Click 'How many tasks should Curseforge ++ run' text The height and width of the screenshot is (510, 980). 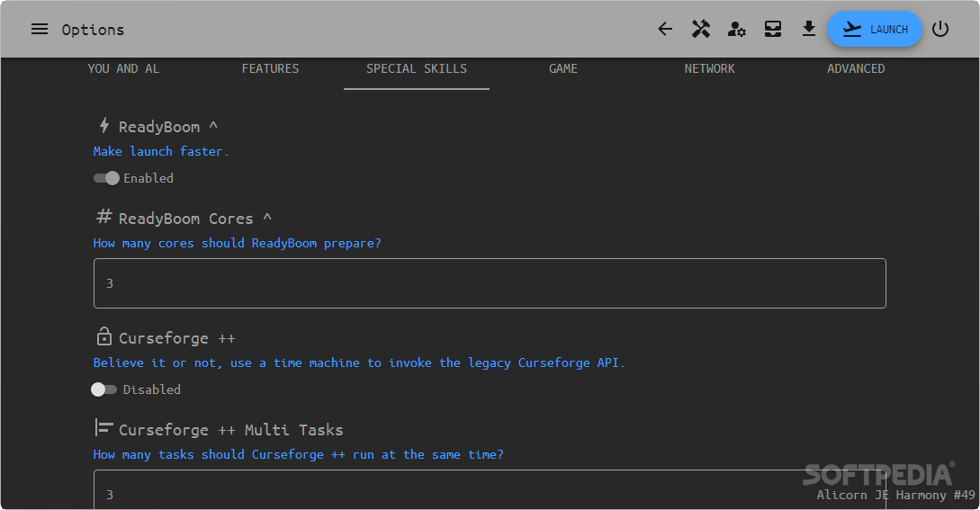(x=298, y=455)
